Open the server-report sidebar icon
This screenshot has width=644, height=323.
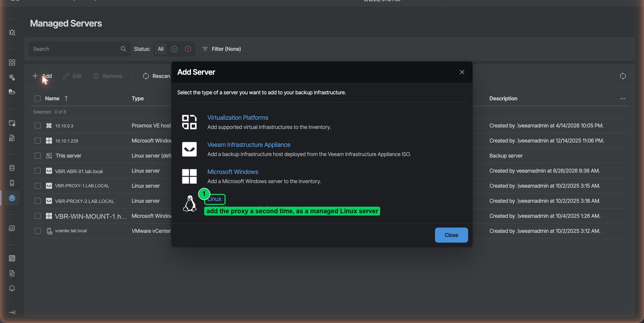[x=12, y=228]
